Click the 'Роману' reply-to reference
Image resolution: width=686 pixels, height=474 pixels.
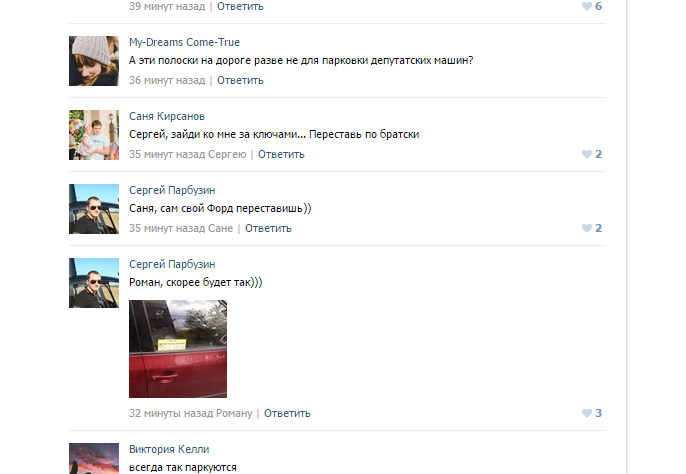pos(234,414)
